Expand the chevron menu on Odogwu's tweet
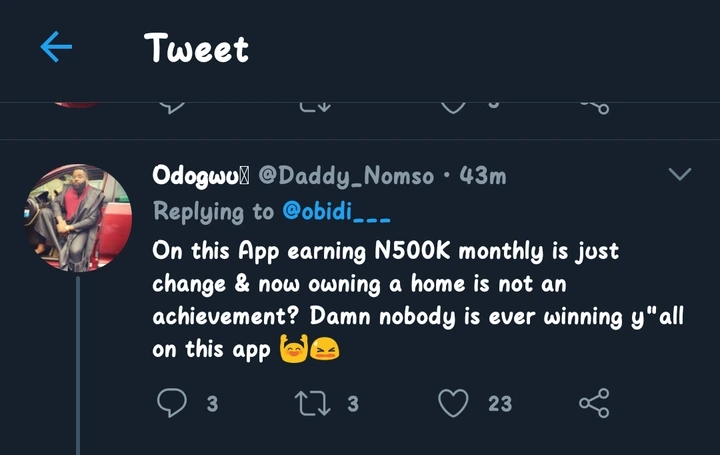720x455 pixels. [679, 175]
